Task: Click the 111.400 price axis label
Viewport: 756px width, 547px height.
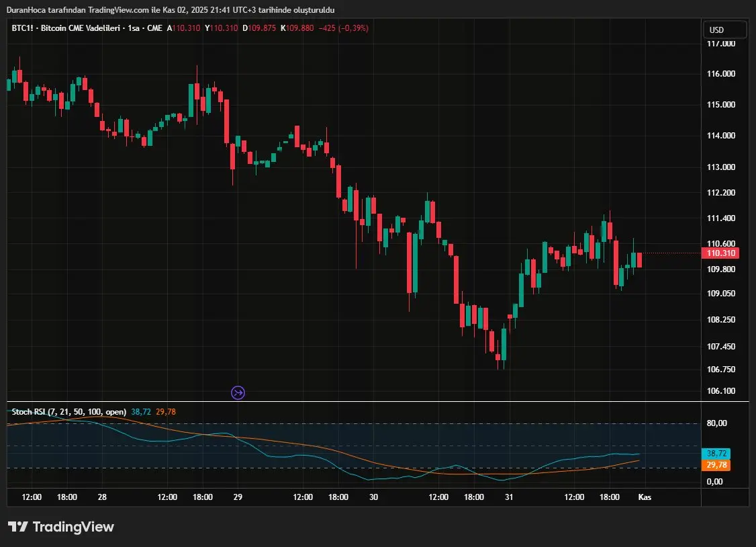Action: pyautogui.click(x=721, y=218)
